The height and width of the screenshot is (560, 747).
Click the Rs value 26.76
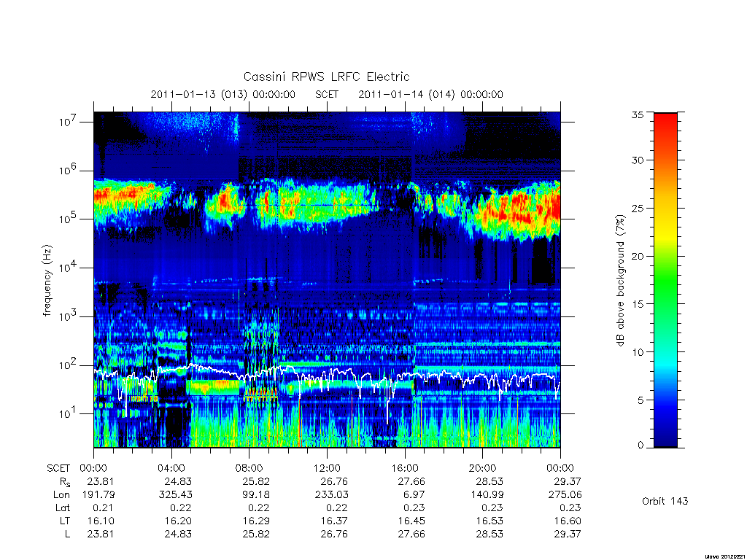(334, 481)
